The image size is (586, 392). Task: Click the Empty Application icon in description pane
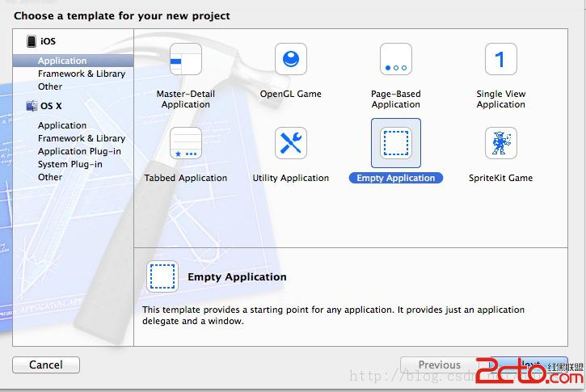point(162,276)
